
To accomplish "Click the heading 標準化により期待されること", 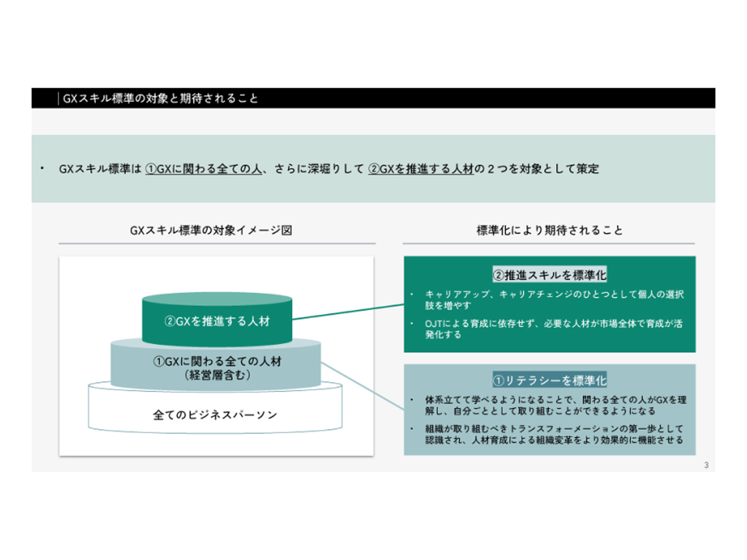I will (x=550, y=229).
